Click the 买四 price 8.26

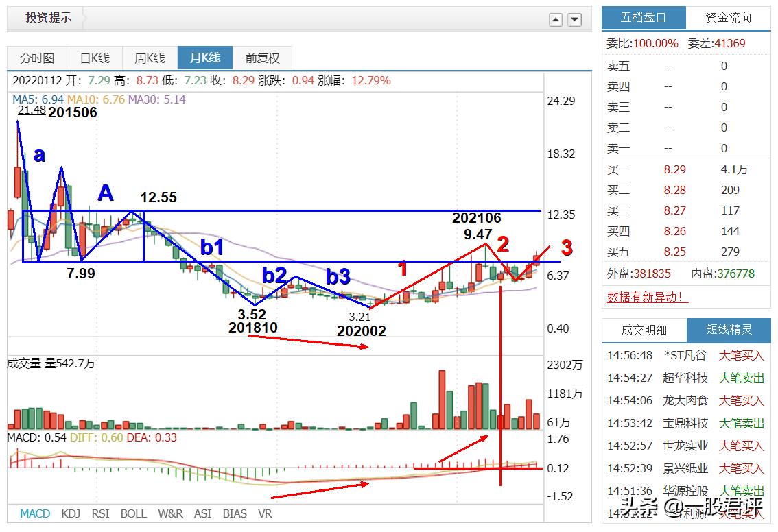tap(675, 231)
